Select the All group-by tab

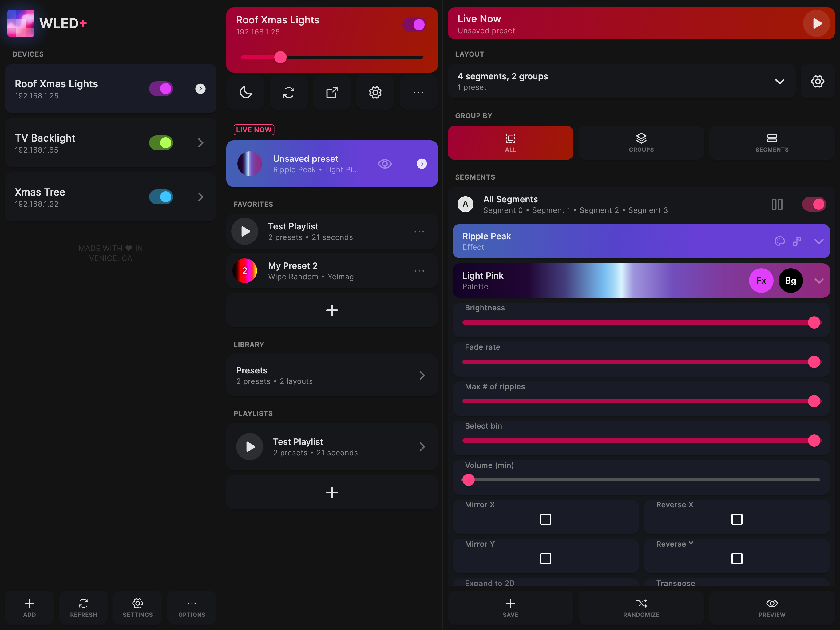tap(510, 143)
